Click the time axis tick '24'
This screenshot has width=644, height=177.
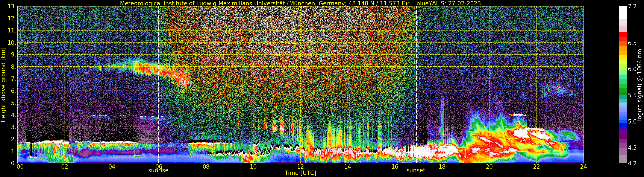(x=583, y=167)
